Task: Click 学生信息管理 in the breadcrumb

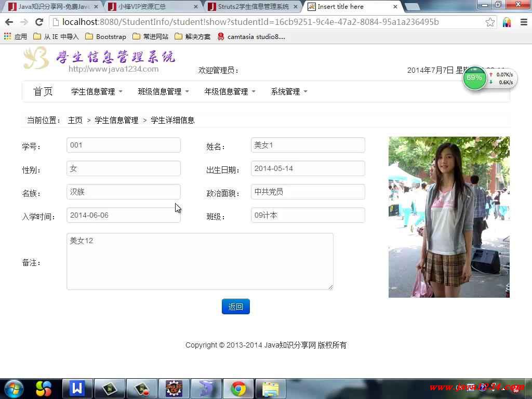Action: point(116,120)
